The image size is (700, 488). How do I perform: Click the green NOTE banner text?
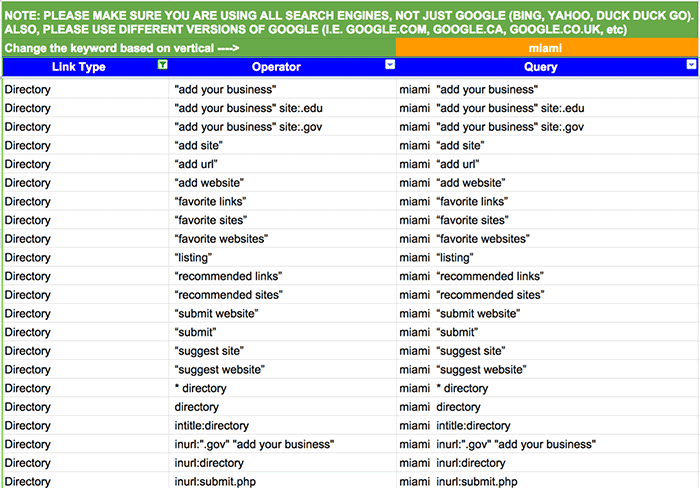pyautogui.click(x=350, y=22)
